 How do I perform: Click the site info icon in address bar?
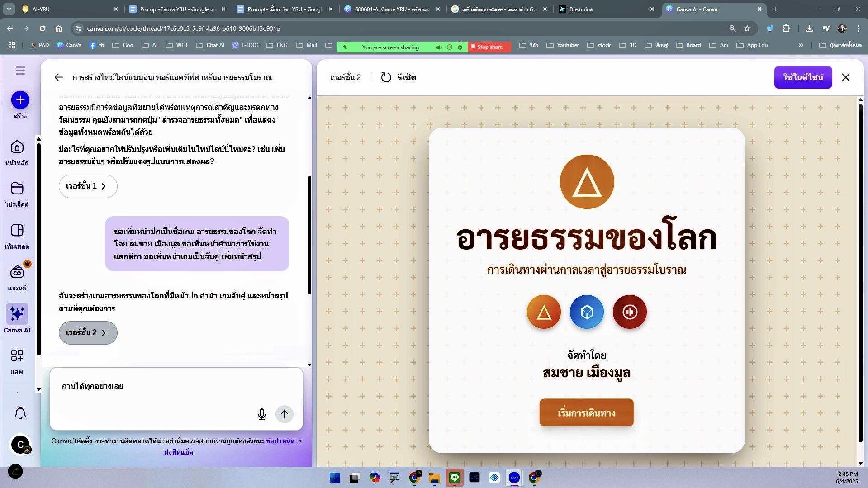pyautogui.click(x=78, y=28)
